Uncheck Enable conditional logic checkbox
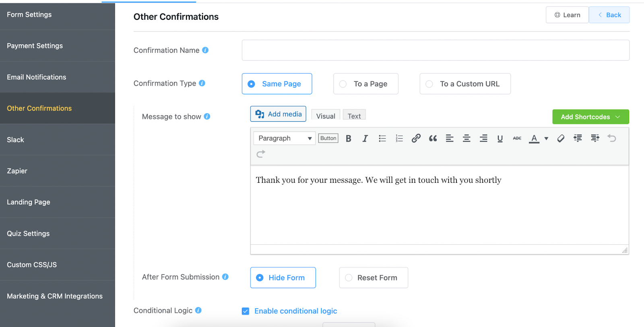 tap(246, 311)
